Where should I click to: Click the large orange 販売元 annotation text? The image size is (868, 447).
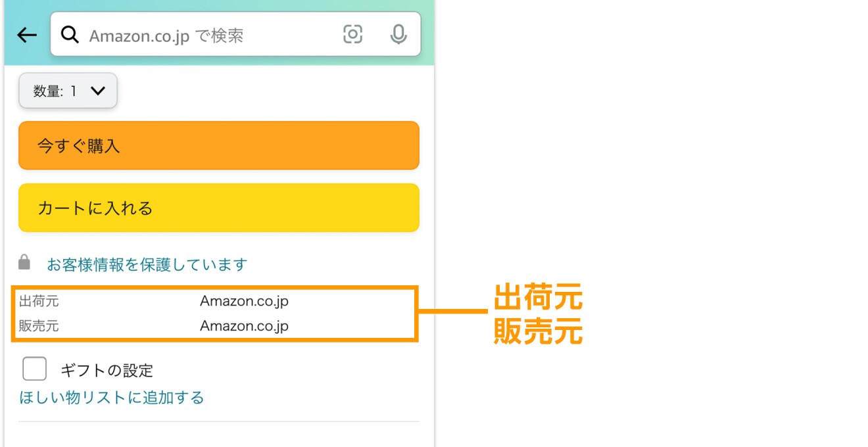[538, 332]
